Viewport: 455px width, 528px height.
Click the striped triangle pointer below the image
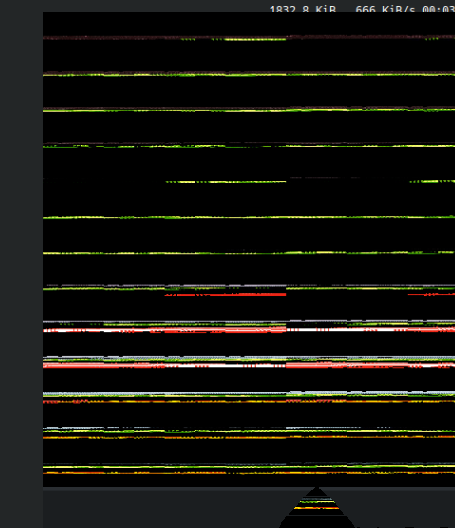pyautogui.click(x=317, y=507)
